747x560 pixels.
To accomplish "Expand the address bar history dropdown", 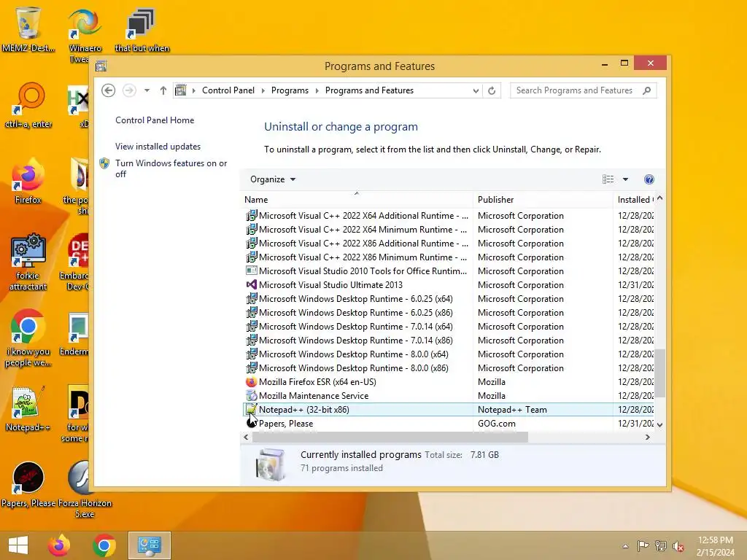I will click(476, 90).
